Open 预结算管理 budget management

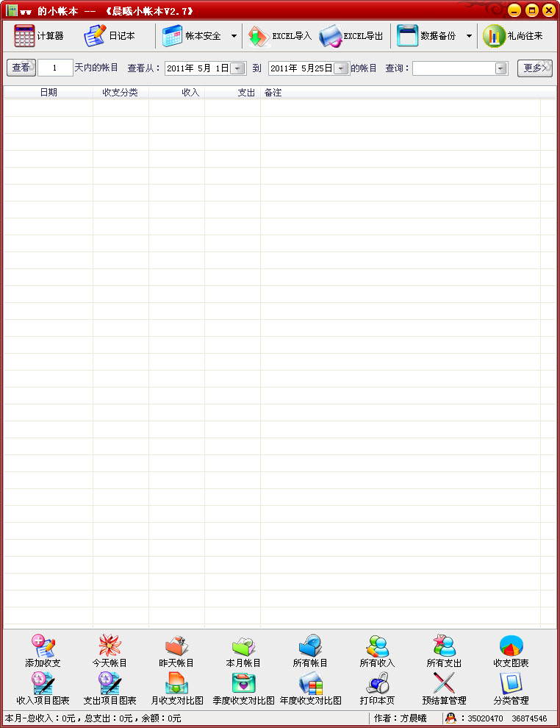(444, 688)
